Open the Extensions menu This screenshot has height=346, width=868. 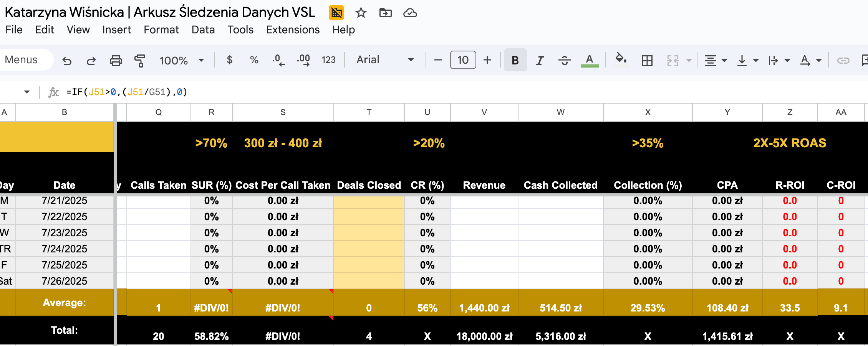[x=293, y=30]
